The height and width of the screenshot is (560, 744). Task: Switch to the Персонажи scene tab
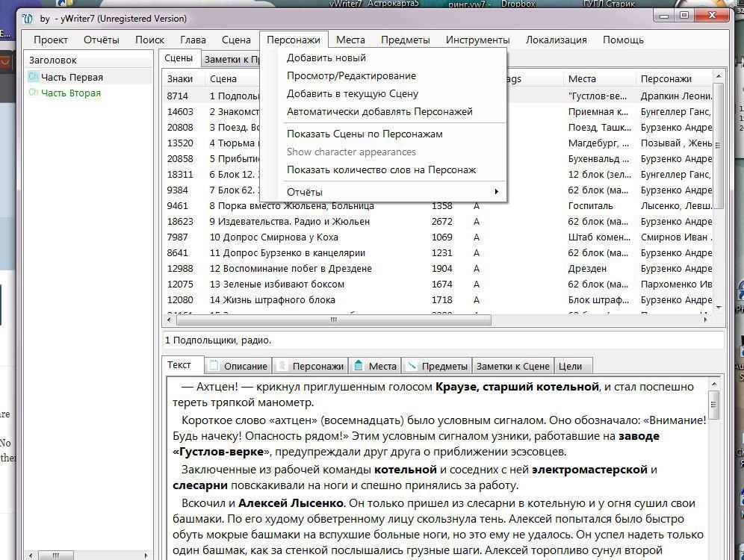(310, 366)
